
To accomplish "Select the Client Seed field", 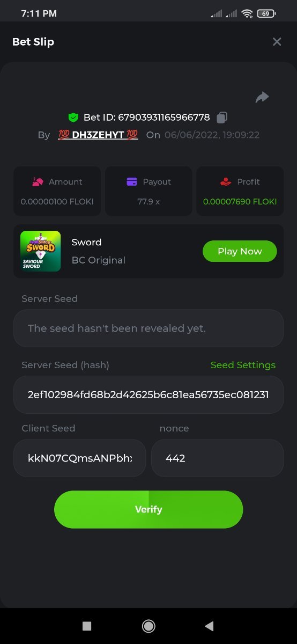I will (79, 458).
